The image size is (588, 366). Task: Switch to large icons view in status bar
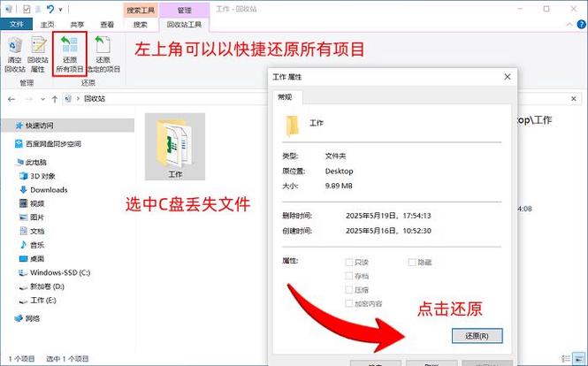click(x=578, y=359)
